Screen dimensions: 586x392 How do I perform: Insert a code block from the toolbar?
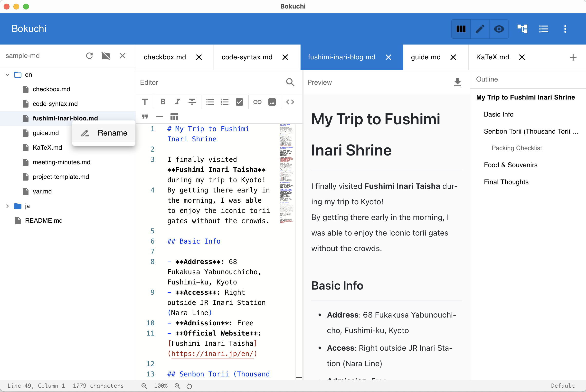tap(290, 102)
